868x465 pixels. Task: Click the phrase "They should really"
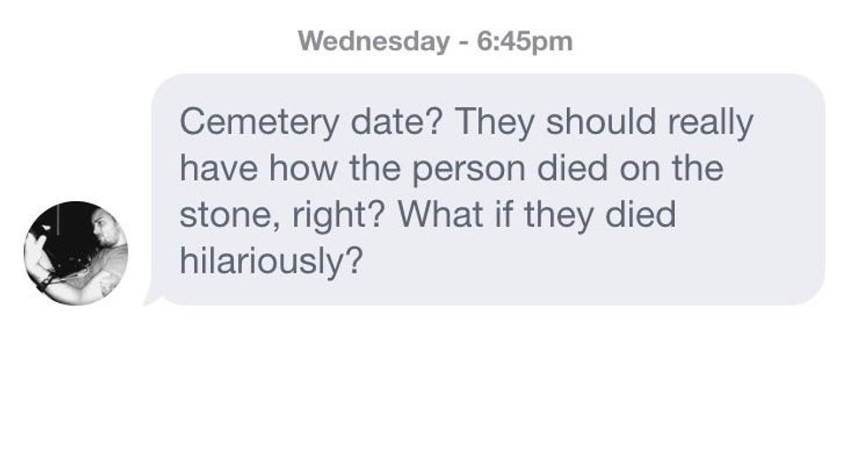coord(604,122)
